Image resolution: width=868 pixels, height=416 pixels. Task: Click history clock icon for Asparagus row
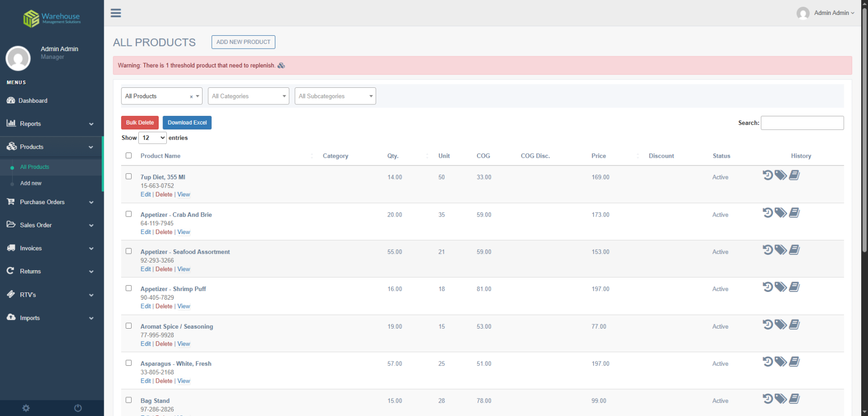(767, 362)
